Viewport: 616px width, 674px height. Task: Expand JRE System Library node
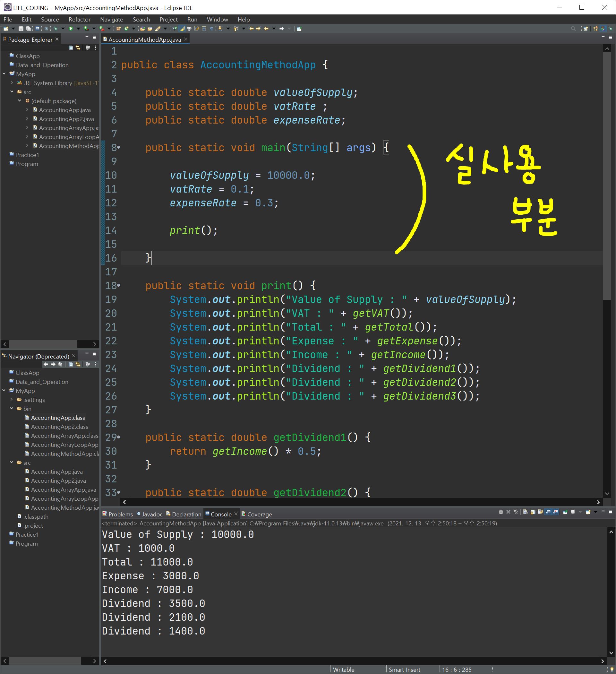(12, 83)
